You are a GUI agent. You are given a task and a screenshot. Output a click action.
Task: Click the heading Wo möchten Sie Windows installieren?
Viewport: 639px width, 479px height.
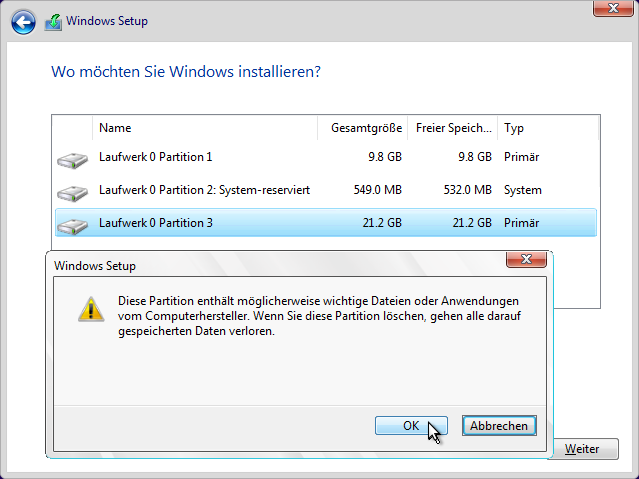click(x=186, y=72)
